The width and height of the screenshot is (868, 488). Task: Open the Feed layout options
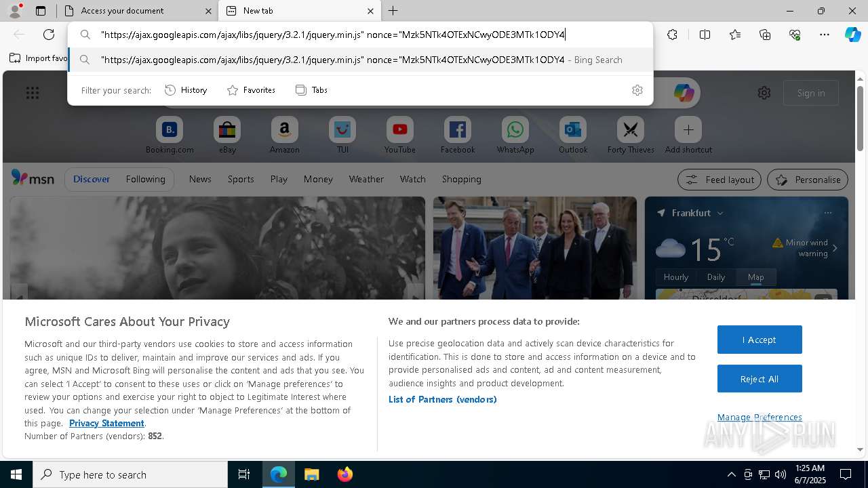coord(719,180)
